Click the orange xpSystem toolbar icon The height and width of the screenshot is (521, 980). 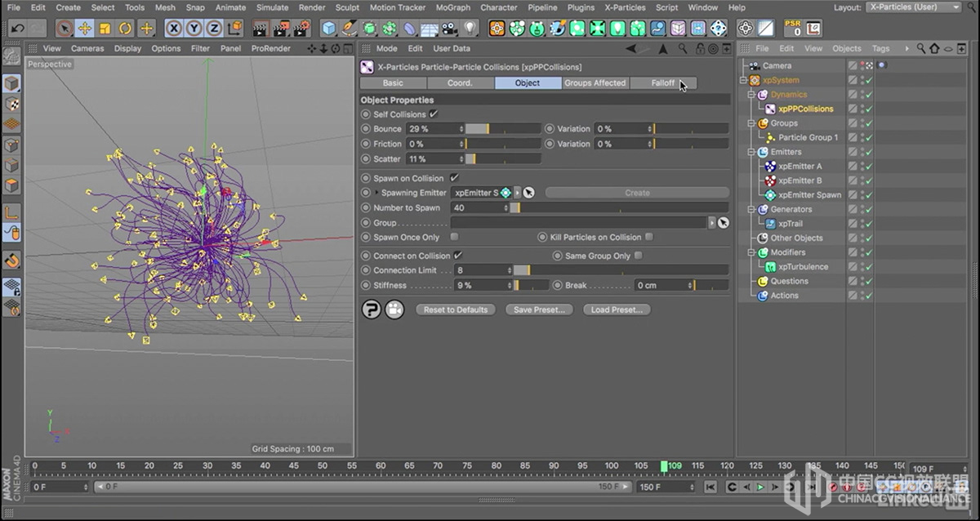coord(497,29)
